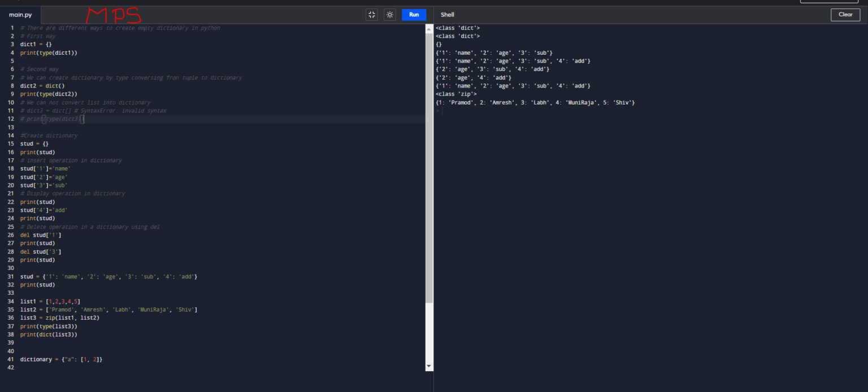
Task: Click the '# insert operation in dictionary' comment
Action: 71,160
